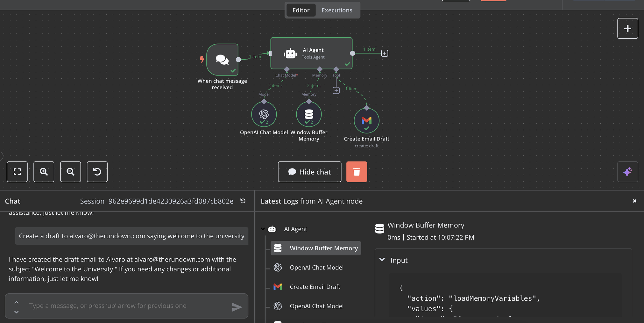Click the AI Agent Memory connector
Screen dimensions: 644x323
tap(320, 69)
